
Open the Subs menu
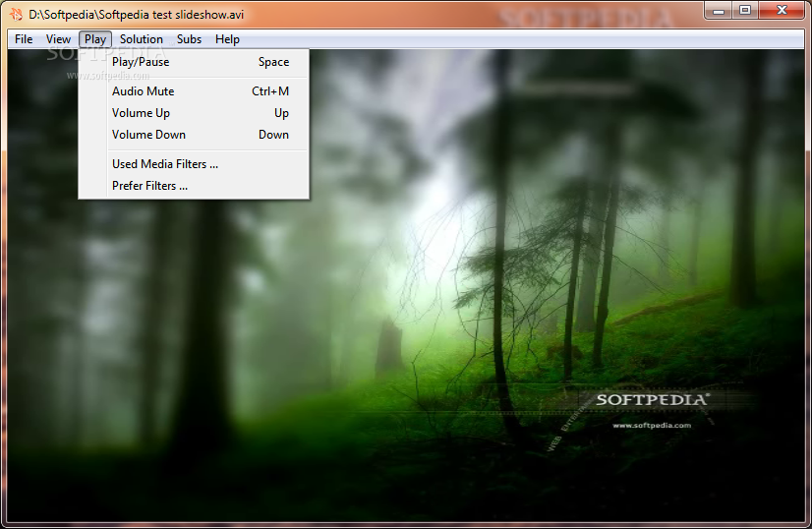coord(189,39)
